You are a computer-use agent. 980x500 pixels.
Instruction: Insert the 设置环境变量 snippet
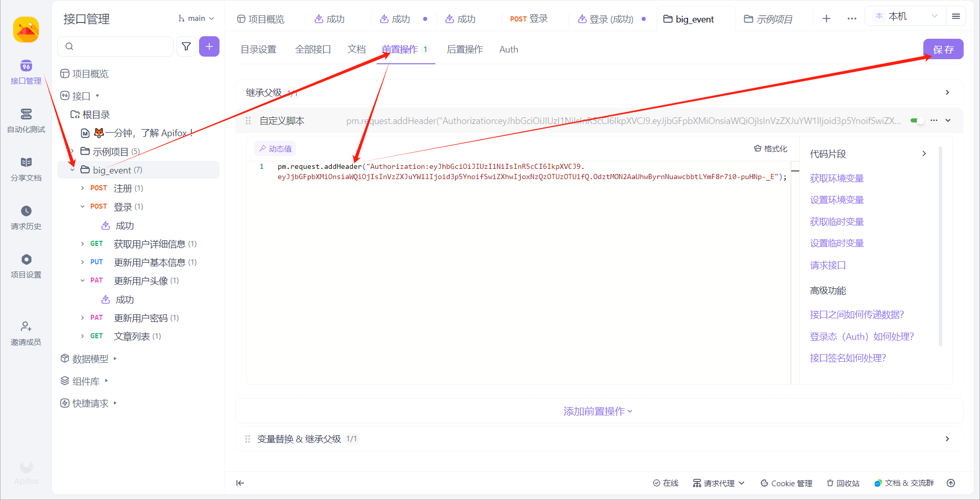pyautogui.click(x=837, y=199)
